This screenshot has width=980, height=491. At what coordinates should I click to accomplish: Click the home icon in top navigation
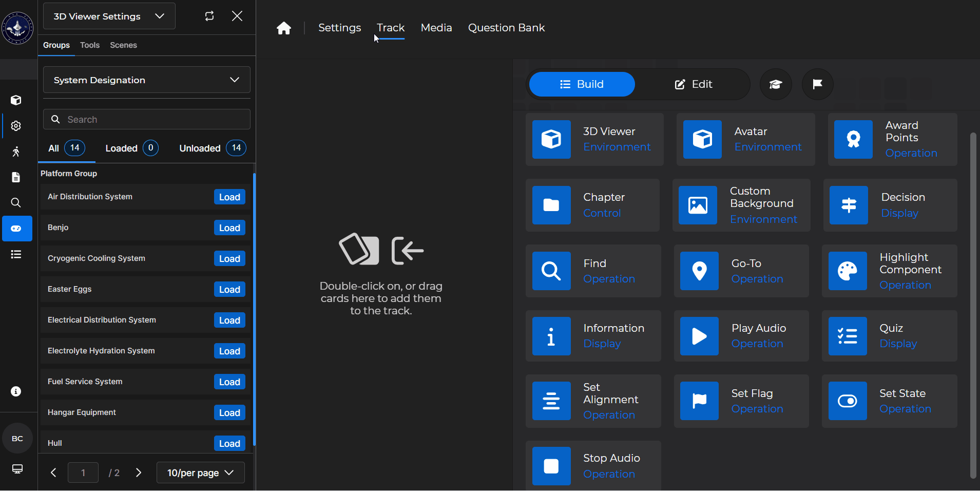point(284,28)
